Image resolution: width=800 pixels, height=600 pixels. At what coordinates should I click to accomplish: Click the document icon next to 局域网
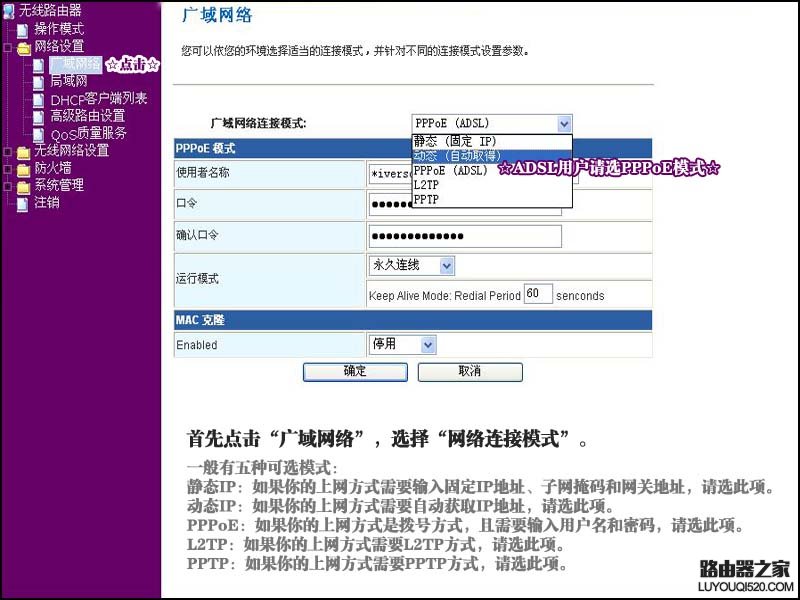pos(37,81)
